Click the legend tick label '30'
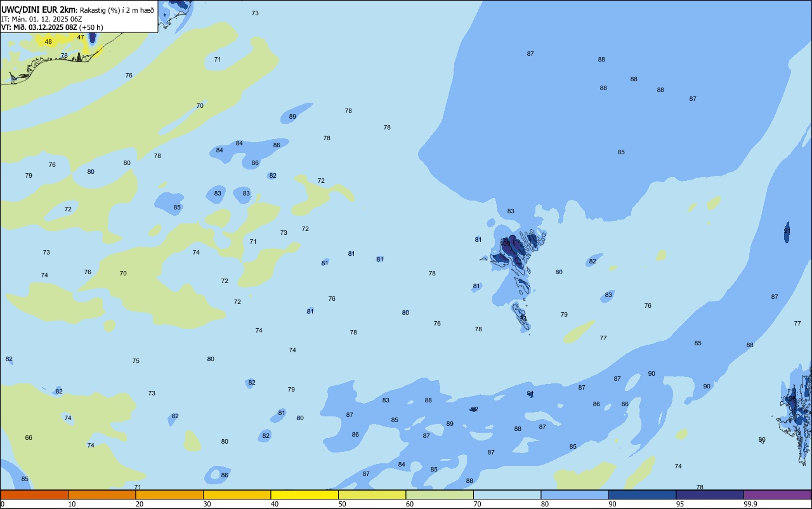Image resolution: width=812 pixels, height=509 pixels. pos(207,504)
